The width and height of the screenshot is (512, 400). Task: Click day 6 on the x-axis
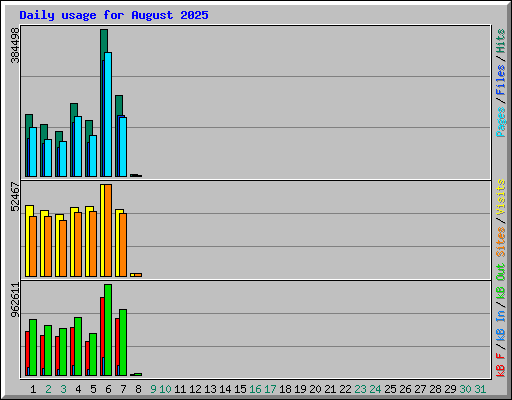point(108,389)
